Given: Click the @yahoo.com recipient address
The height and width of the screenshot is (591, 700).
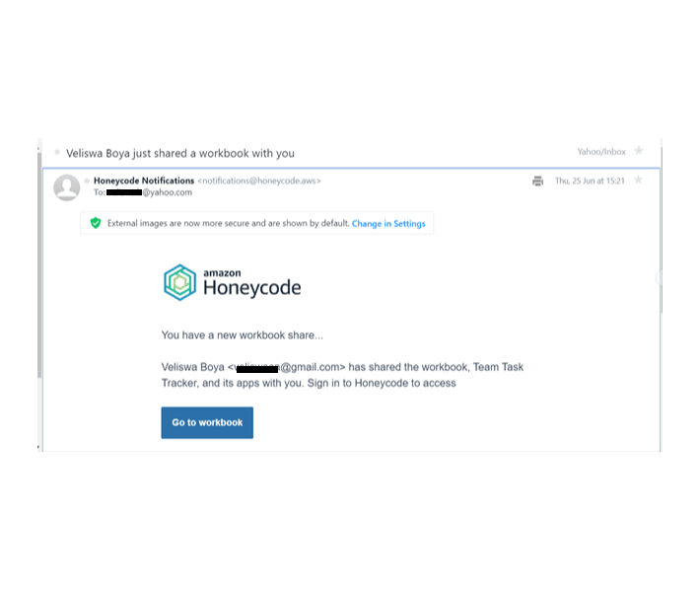Looking at the screenshot, I should coord(149,192).
